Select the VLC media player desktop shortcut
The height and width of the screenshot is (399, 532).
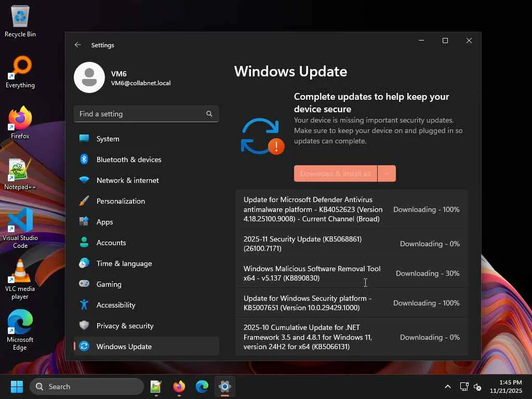click(x=20, y=279)
